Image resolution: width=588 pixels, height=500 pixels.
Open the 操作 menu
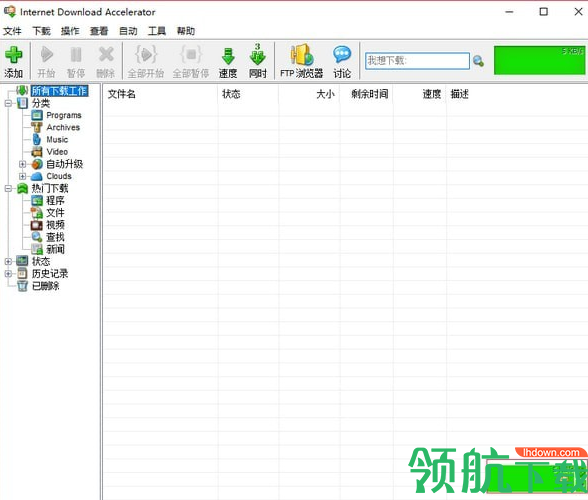tap(70, 31)
